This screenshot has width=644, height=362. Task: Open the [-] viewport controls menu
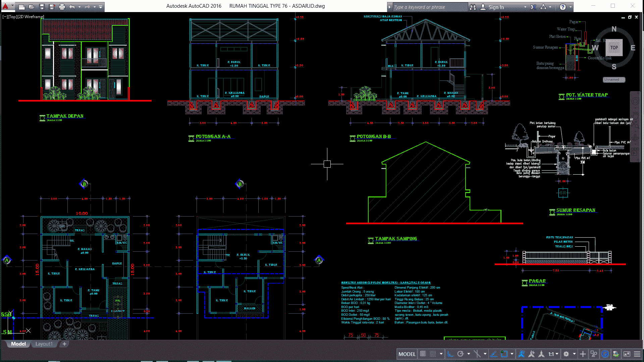(5, 17)
